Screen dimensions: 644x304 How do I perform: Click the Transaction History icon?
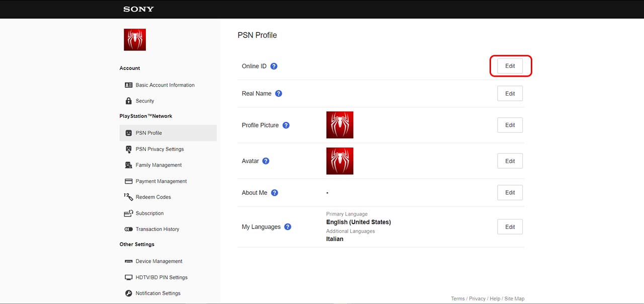(x=128, y=229)
